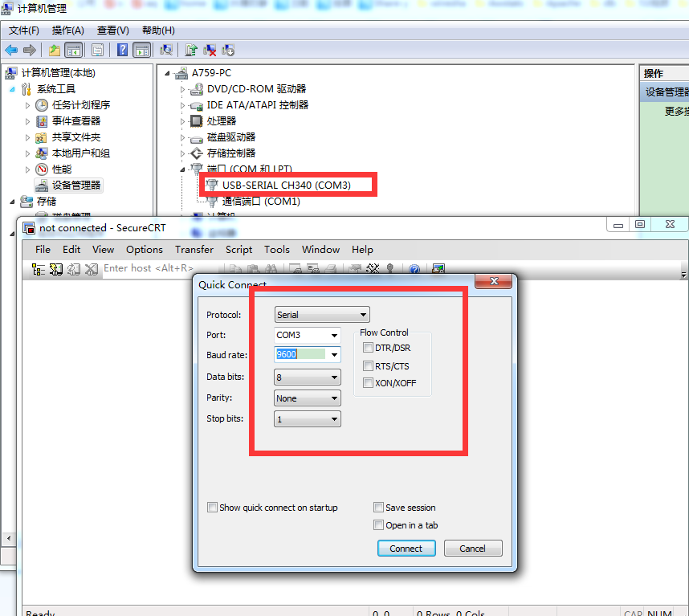Open the Data bits dropdown
This screenshot has width=689, height=616.
(x=307, y=377)
